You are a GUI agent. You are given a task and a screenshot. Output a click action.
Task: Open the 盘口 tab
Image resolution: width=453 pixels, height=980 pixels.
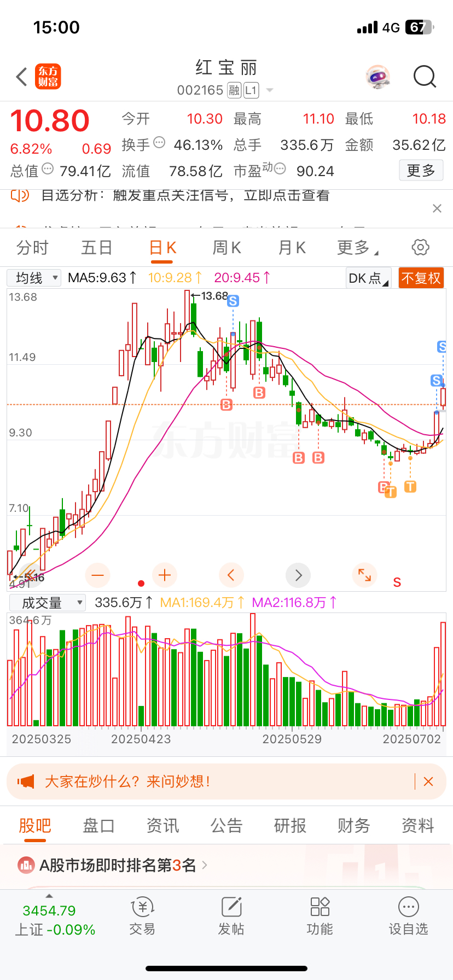click(98, 826)
